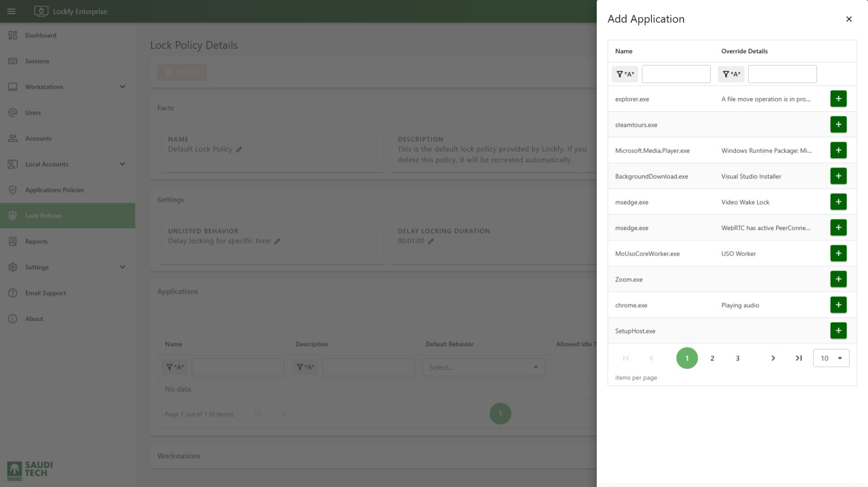Close the Add Application panel
The image size is (868, 487).
pos(849,19)
